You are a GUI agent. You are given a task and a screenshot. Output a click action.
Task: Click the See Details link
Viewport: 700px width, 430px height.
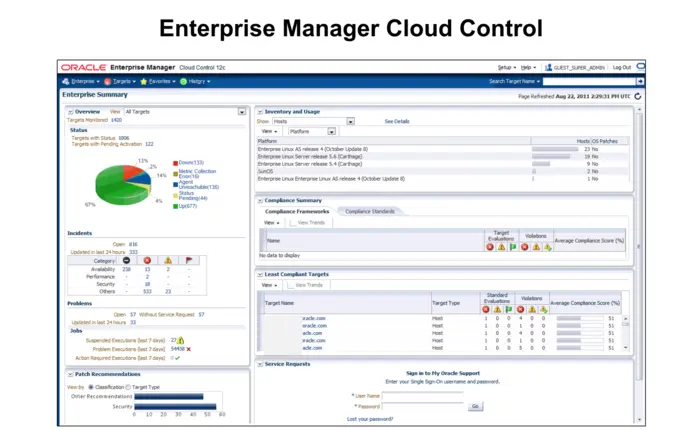397,121
